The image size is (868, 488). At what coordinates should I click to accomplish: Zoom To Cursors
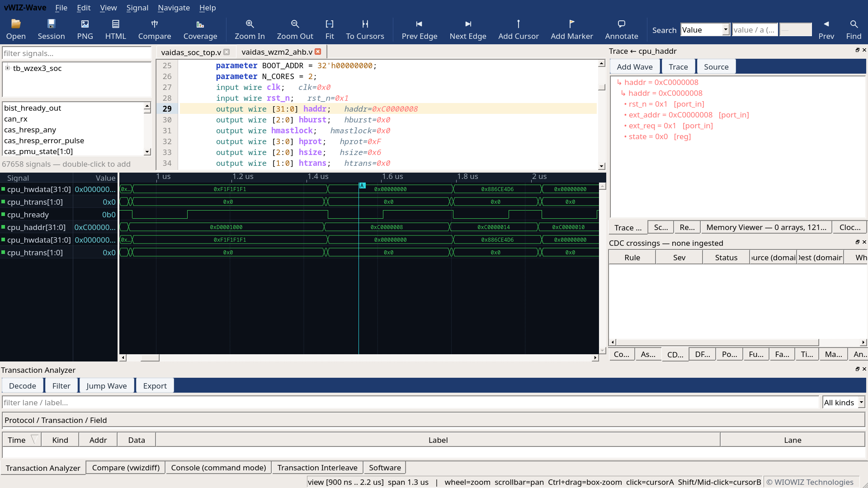click(x=365, y=29)
